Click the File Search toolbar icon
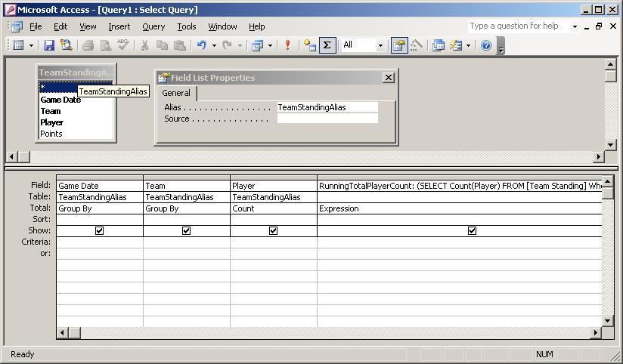This screenshot has width=623, height=364. click(67, 45)
